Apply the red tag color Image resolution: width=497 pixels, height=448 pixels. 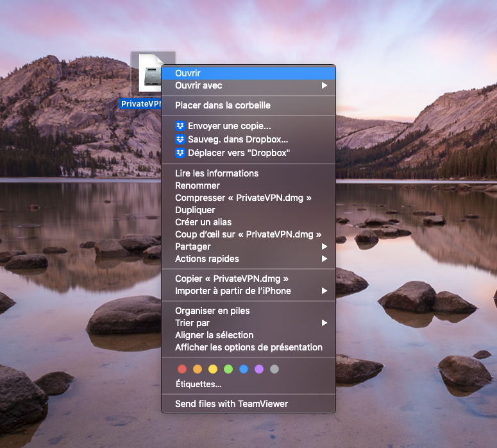click(x=182, y=369)
